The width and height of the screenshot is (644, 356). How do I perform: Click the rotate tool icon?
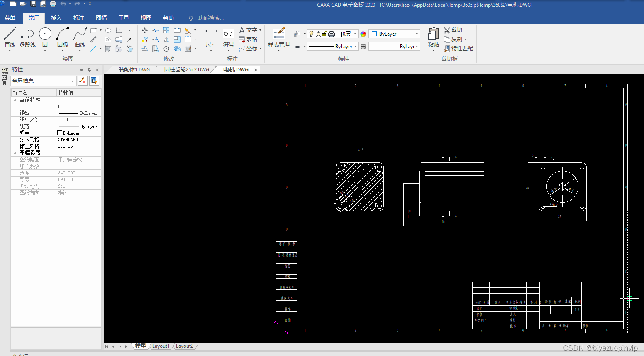pyautogui.click(x=166, y=49)
